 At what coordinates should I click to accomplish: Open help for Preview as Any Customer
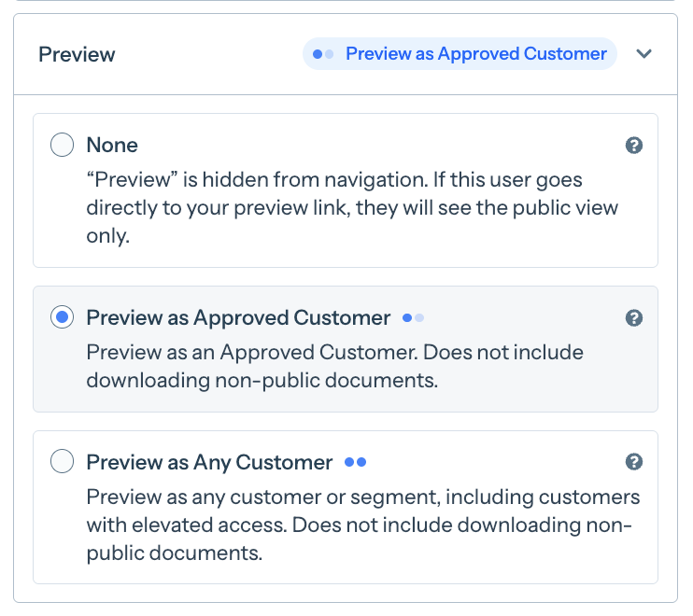coord(634,462)
